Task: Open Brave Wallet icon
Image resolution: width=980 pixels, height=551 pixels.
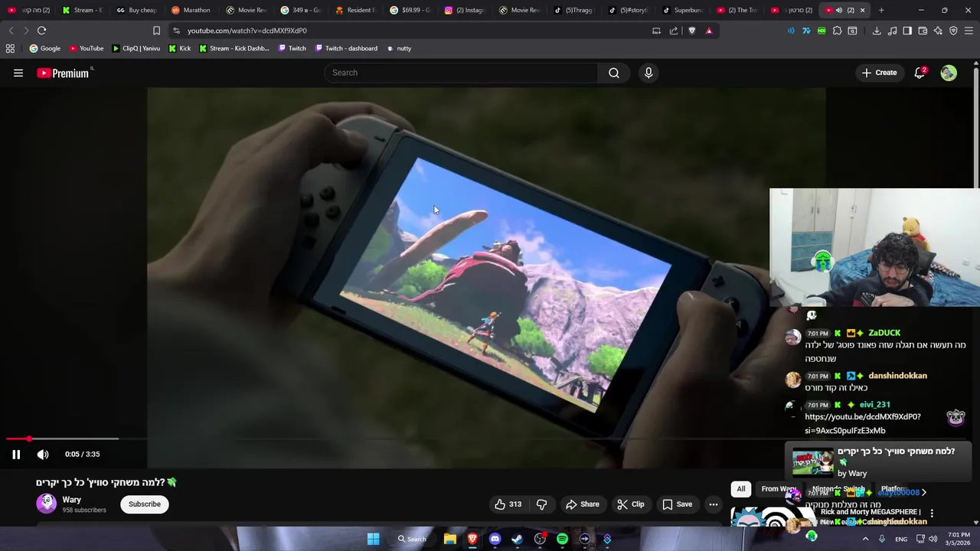Action: (x=923, y=31)
